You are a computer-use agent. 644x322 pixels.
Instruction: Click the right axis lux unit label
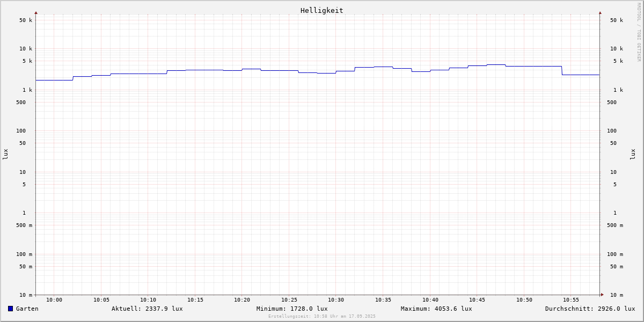pyautogui.click(x=633, y=154)
